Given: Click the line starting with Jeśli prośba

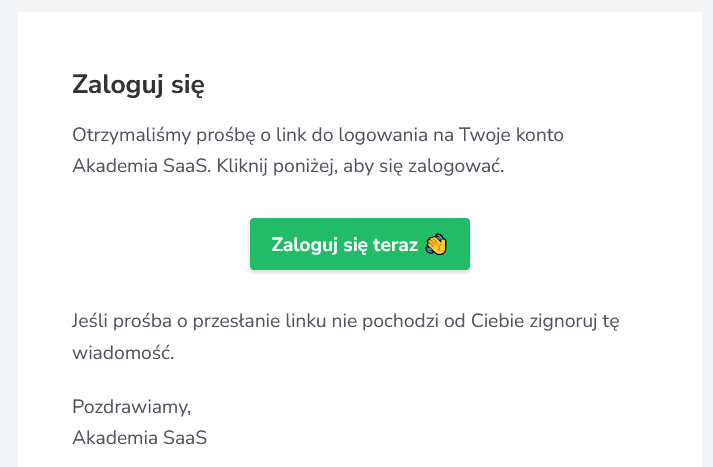Looking at the screenshot, I should pyautogui.click(x=348, y=322).
